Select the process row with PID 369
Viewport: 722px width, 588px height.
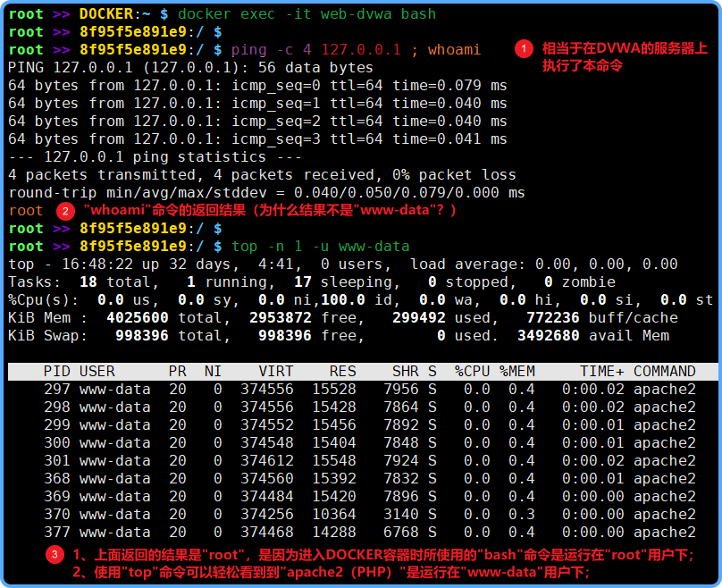(x=370, y=497)
